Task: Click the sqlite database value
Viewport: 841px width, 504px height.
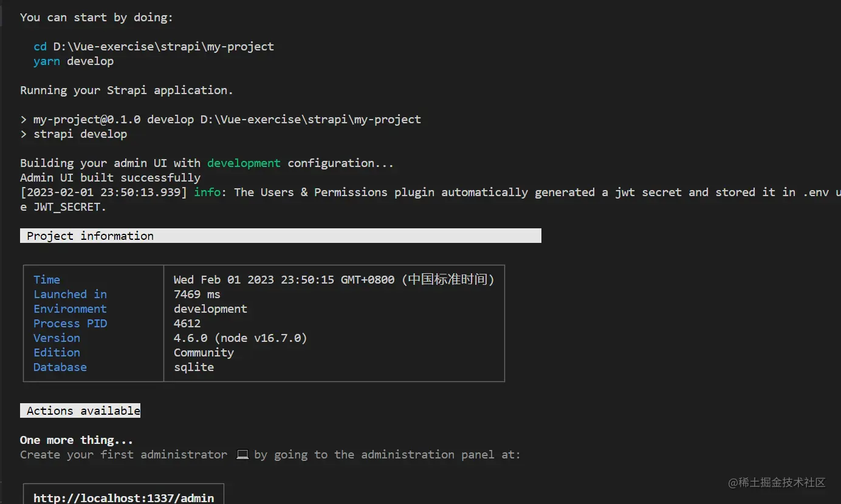Action: coord(194,367)
